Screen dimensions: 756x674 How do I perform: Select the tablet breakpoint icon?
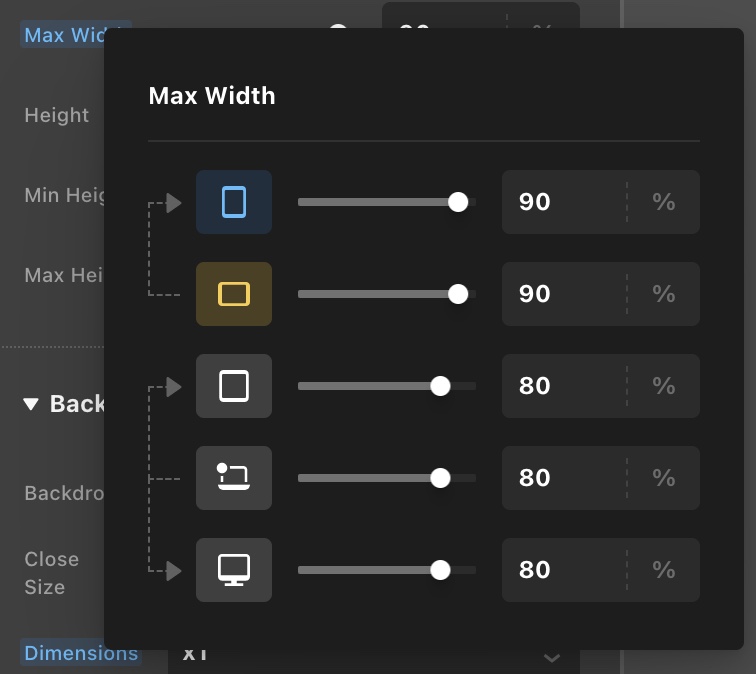coord(234,386)
